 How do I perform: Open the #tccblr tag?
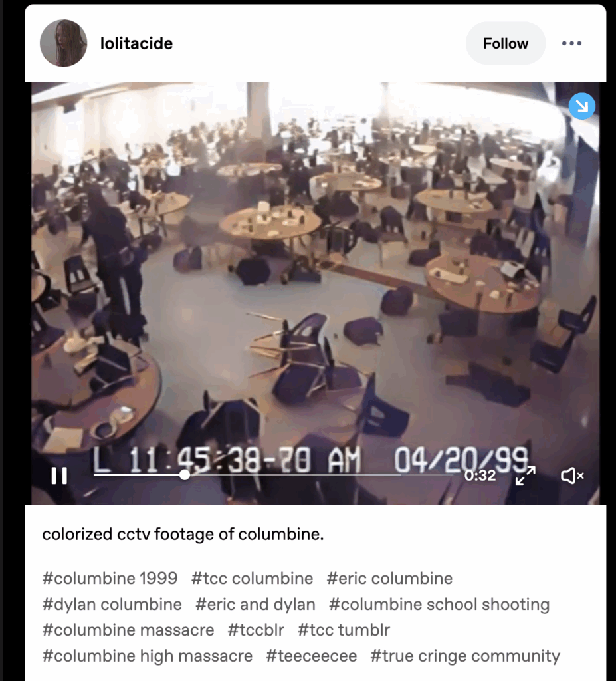[x=256, y=630]
